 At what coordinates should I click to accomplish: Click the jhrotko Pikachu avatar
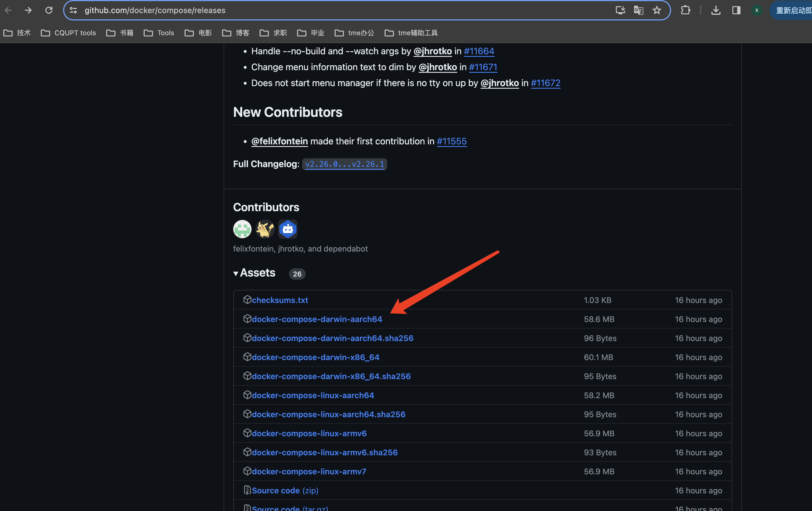click(265, 229)
